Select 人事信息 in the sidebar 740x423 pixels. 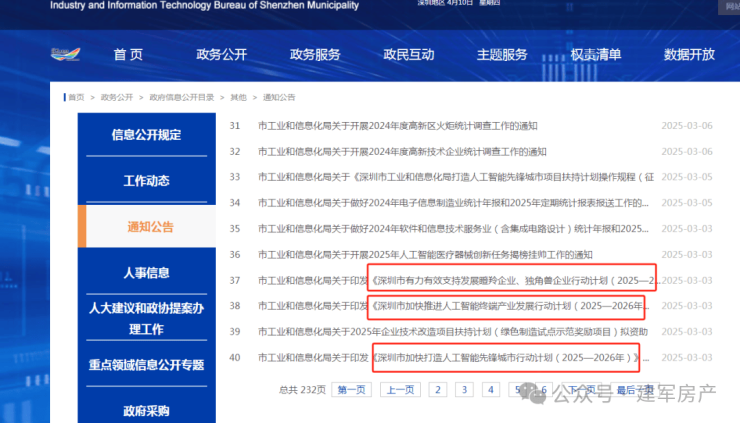coord(146,272)
